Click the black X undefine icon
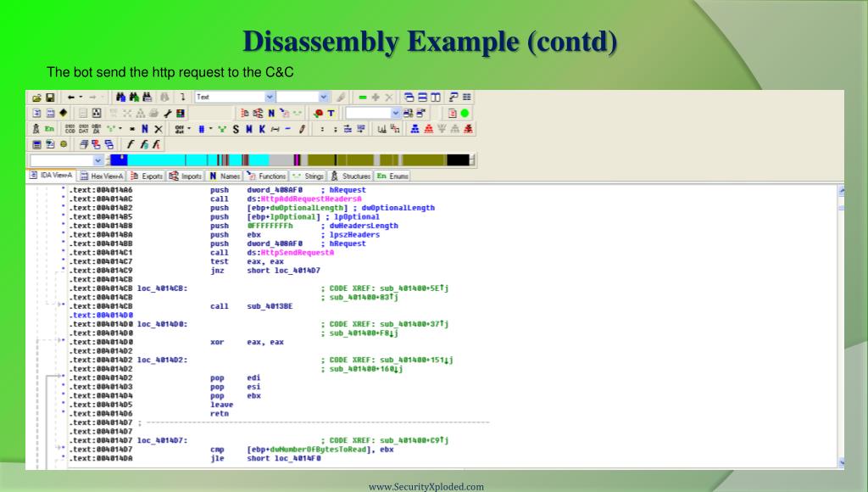 click(x=159, y=129)
